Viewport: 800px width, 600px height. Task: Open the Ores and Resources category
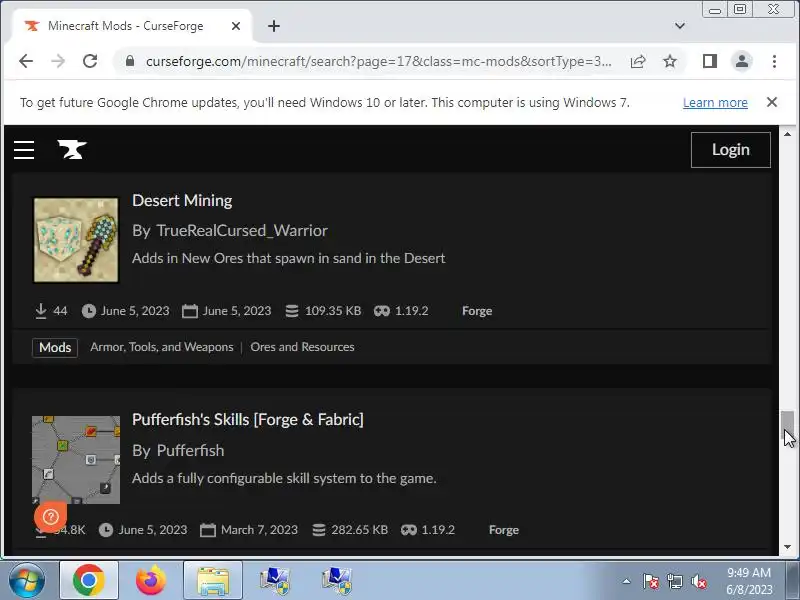click(302, 347)
